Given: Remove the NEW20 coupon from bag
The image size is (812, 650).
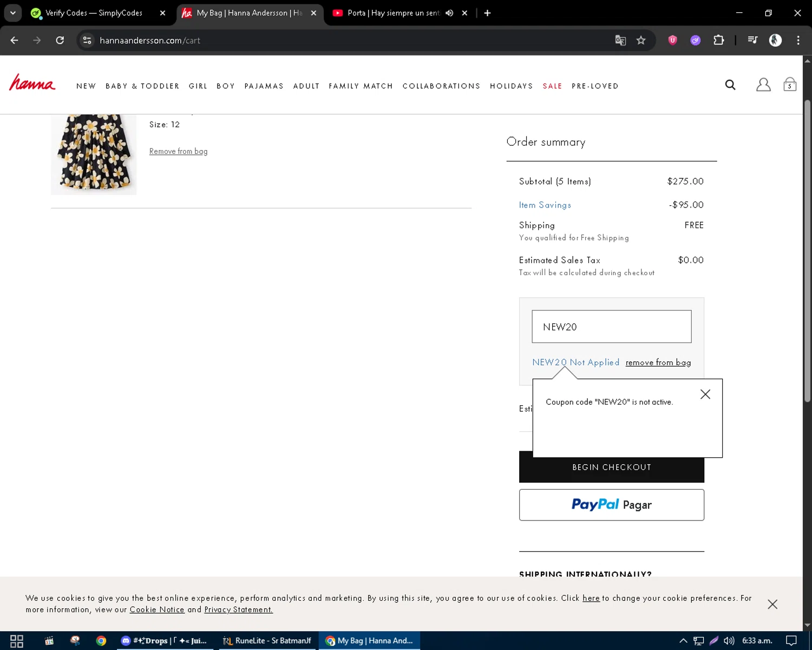Looking at the screenshot, I should tap(658, 362).
